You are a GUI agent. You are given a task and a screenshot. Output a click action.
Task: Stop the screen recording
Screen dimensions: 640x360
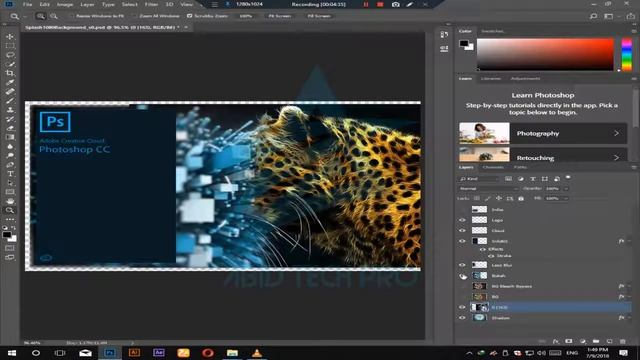pos(380,4)
